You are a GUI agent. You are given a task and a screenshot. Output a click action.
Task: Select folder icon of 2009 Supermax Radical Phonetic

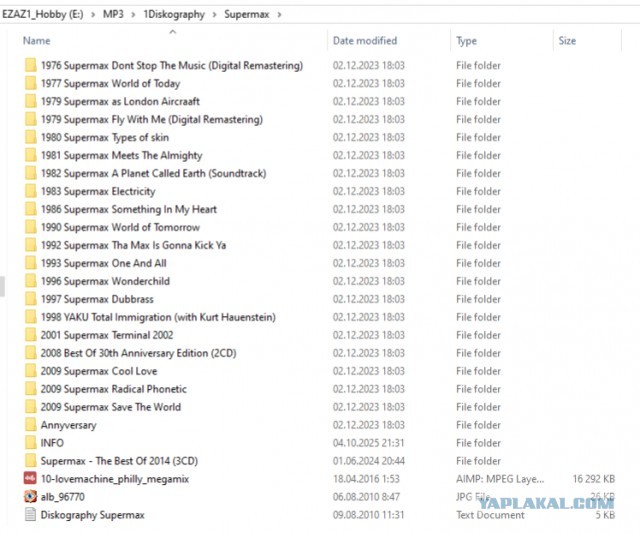(x=31, y=389)
